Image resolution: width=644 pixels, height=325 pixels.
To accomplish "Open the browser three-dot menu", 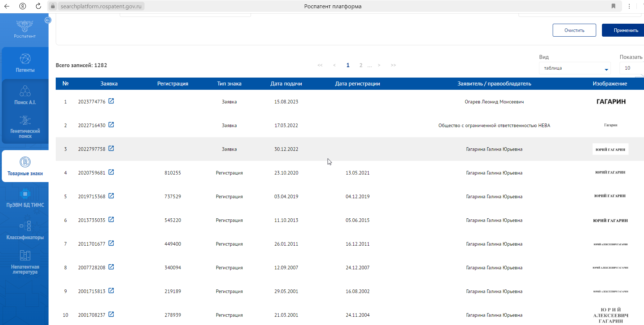I will point(629,6).
